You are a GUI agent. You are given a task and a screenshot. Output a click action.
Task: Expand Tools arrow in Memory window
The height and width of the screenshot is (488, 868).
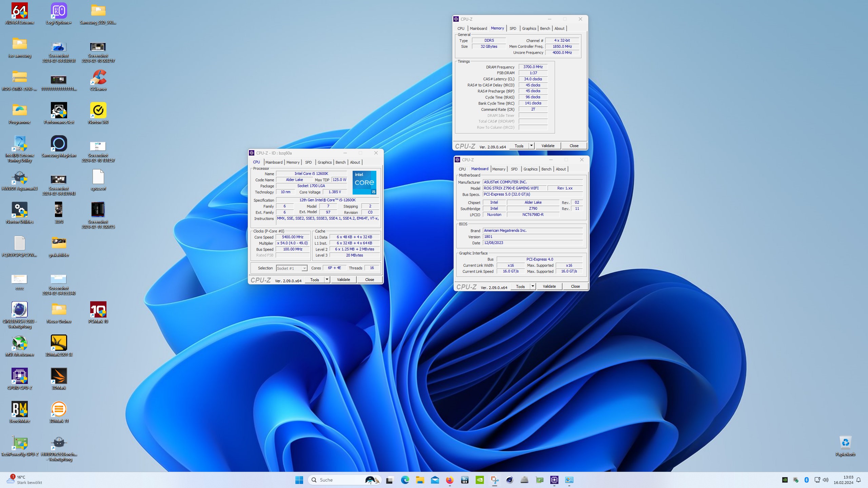pos(531,146)
